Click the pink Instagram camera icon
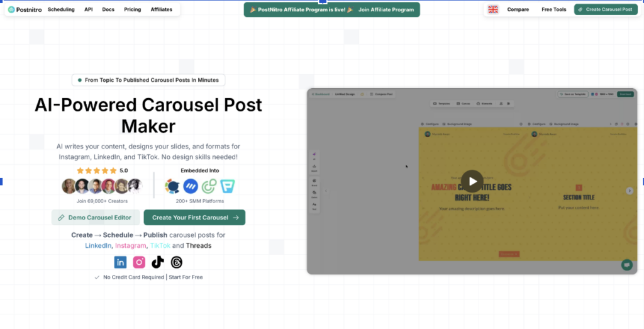644x329 pixels. 139,262
